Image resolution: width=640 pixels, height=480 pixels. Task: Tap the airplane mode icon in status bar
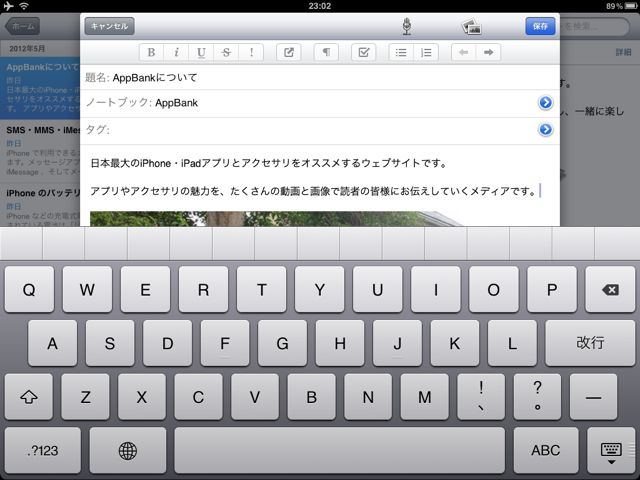[x=8, y=6]
